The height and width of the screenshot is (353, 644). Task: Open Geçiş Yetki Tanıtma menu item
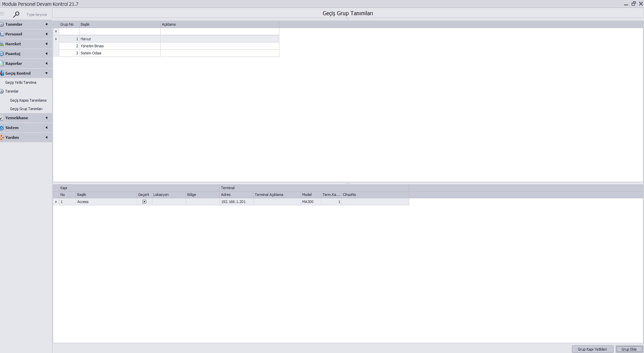[21, 82]
